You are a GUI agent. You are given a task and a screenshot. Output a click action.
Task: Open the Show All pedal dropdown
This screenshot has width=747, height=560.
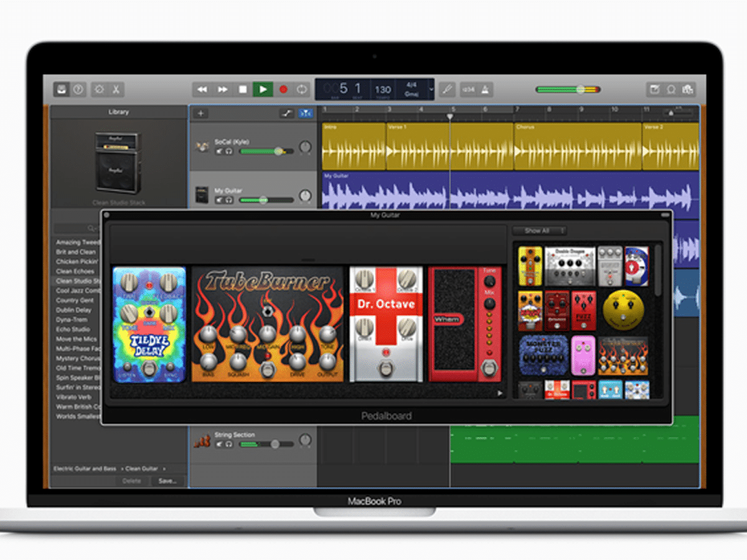539,231
